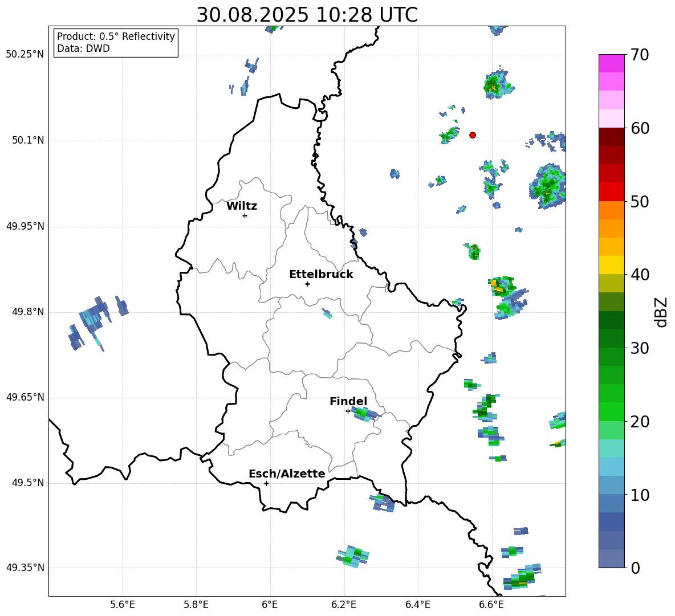Click the 50.1°N latitude label
The width and height of the screenshot is (675, 616).
click(28, 140)
